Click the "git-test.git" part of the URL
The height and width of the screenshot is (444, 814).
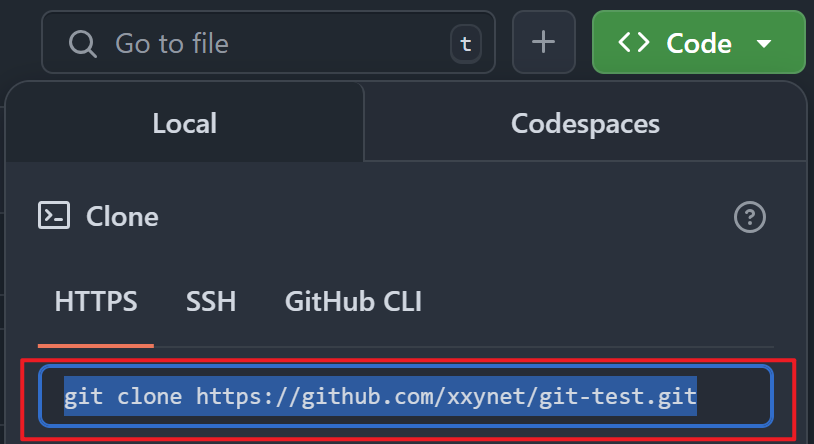[618, 397]
